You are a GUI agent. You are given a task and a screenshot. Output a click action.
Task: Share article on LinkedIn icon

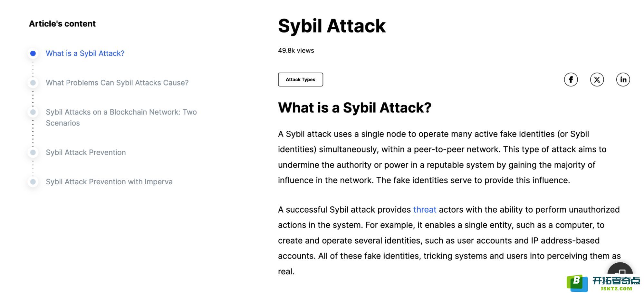click(x=623, y=80)
